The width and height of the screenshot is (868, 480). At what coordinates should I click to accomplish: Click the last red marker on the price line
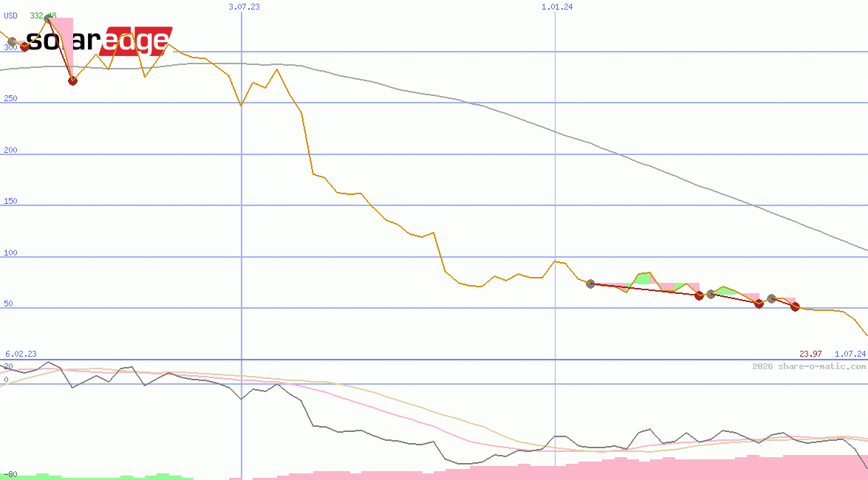pyautogui.click(x=795, y=306)
